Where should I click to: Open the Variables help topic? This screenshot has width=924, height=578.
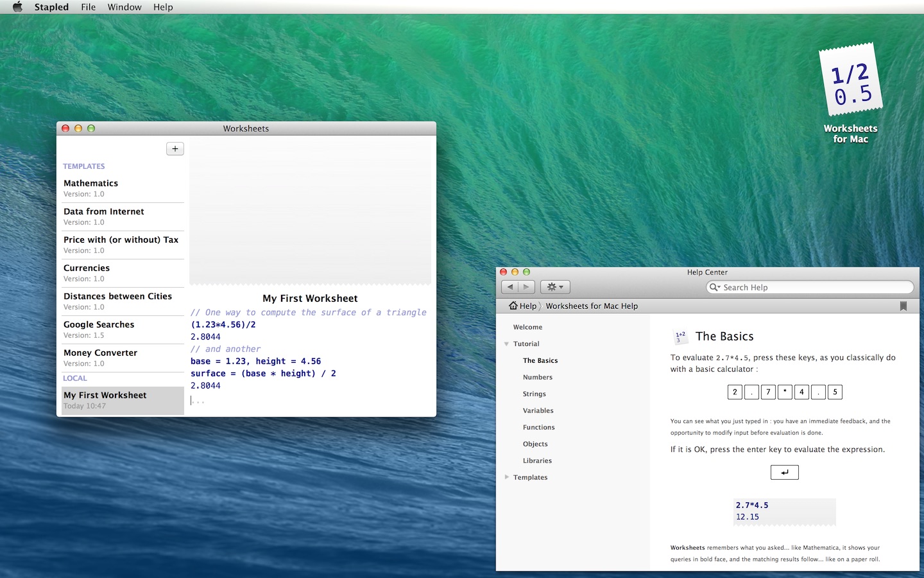(538, 410)
